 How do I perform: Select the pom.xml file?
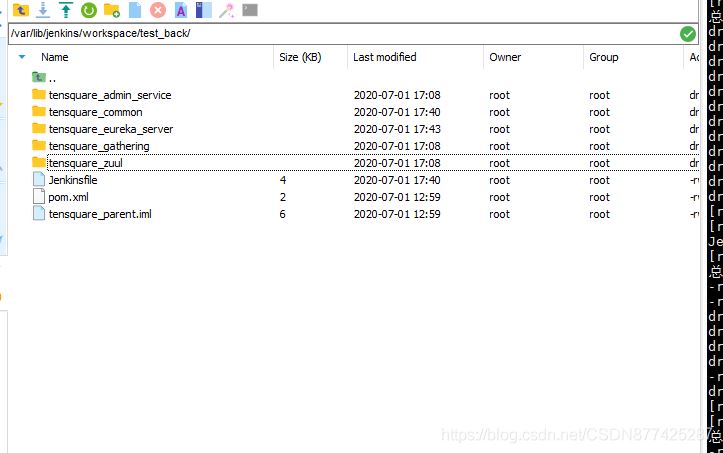point(68,197)
